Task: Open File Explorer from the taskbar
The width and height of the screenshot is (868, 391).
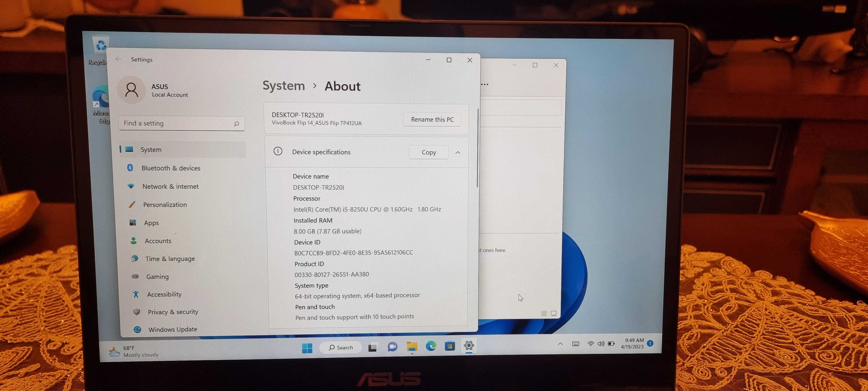Action: 412,346
